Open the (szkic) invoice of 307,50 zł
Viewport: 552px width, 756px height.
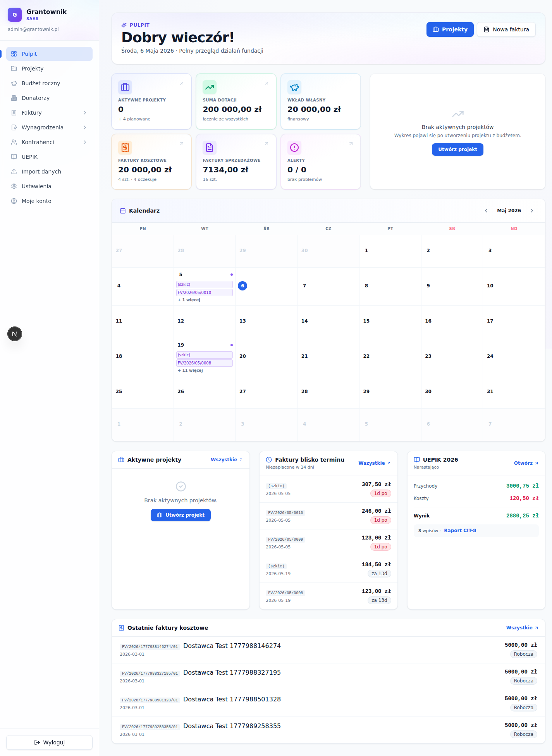pos(328,489)
